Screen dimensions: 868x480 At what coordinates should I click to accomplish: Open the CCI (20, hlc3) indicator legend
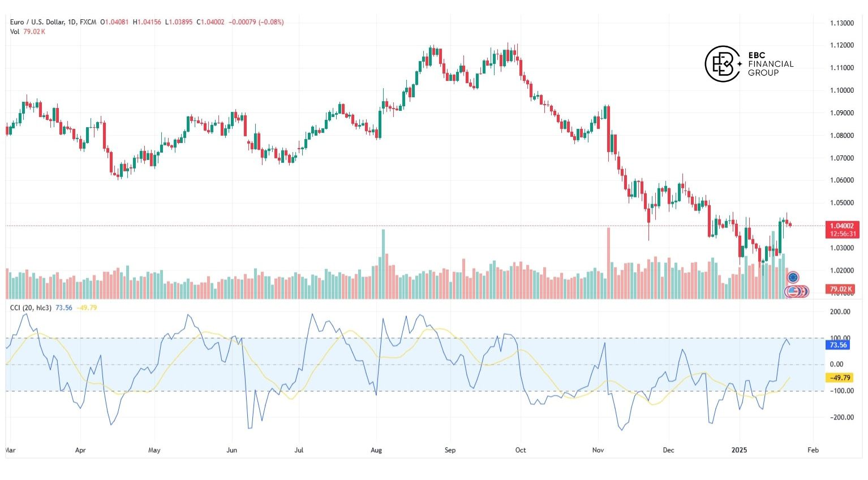31,308
